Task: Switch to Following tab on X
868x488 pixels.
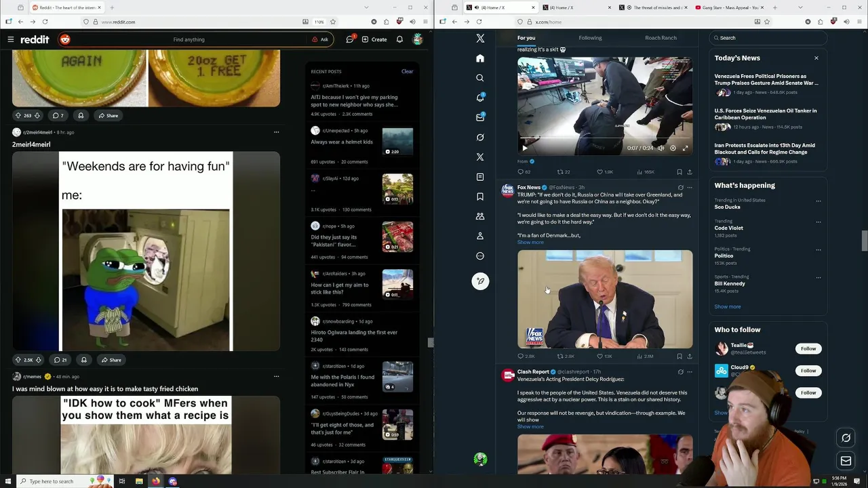Action: click(590, 38)
